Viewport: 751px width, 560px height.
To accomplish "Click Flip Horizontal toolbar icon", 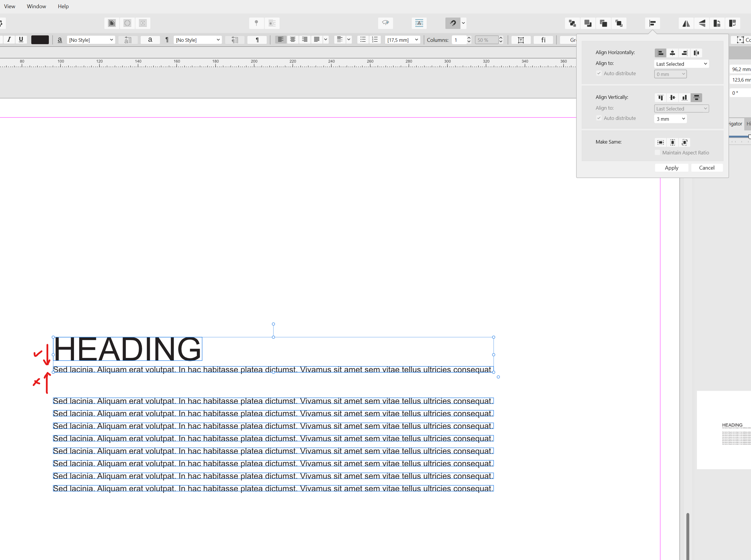I will click(686, 23).
